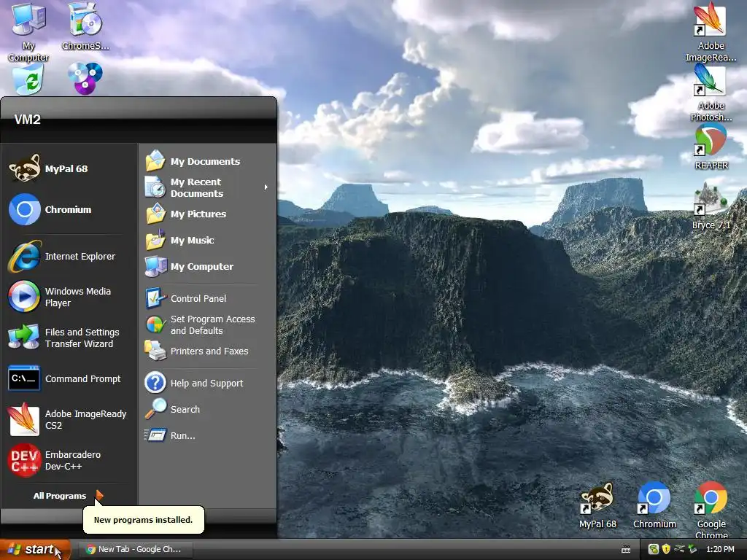Open Control Panel
The height and width of the screenshot is (560, 747).
pos(206,298)
